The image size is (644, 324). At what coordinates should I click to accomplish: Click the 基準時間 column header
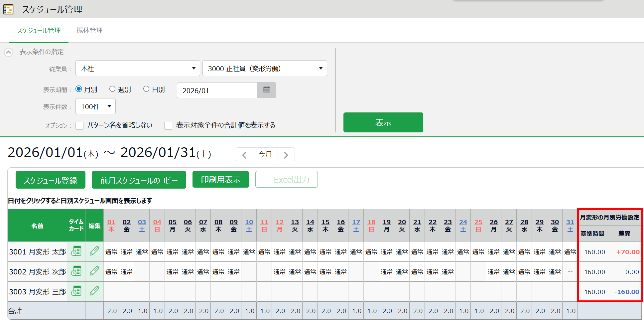[592, 234]
